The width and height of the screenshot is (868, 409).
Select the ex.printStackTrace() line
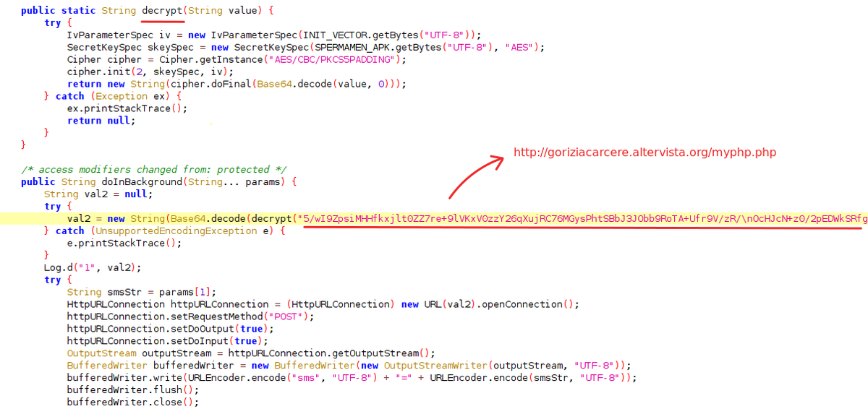(127, 108)
